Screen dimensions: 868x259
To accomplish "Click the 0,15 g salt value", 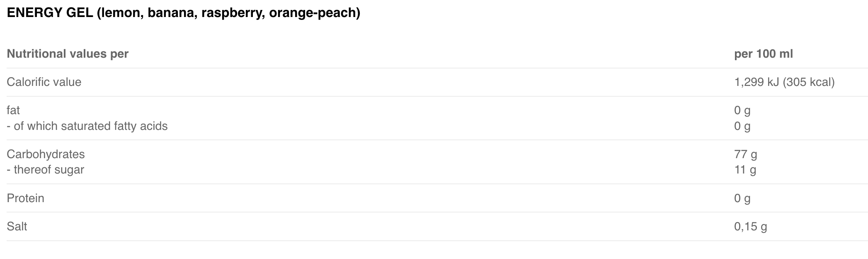I will (x=750, y=227).
